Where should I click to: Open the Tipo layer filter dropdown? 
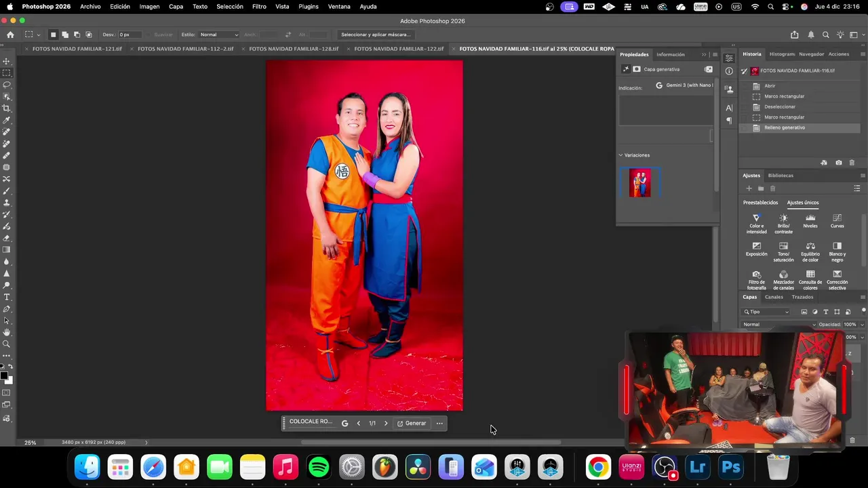pos(766,312)
